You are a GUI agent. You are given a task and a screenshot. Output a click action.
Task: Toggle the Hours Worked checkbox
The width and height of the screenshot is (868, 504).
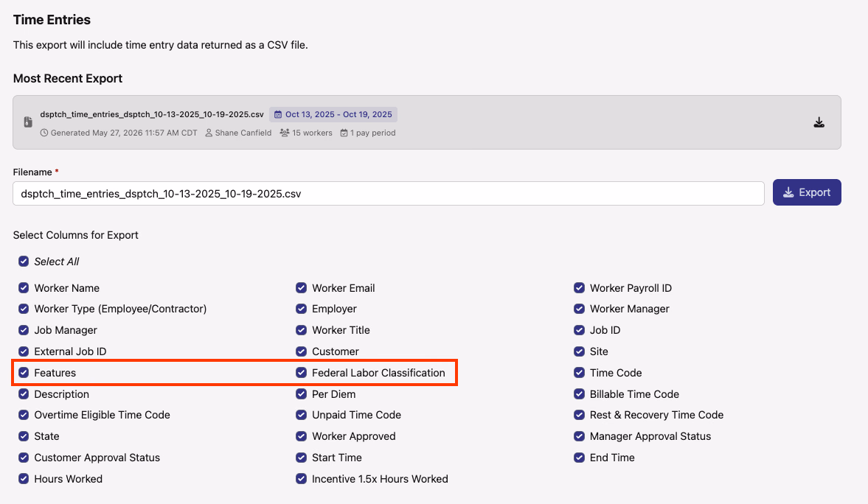[24, 478]
